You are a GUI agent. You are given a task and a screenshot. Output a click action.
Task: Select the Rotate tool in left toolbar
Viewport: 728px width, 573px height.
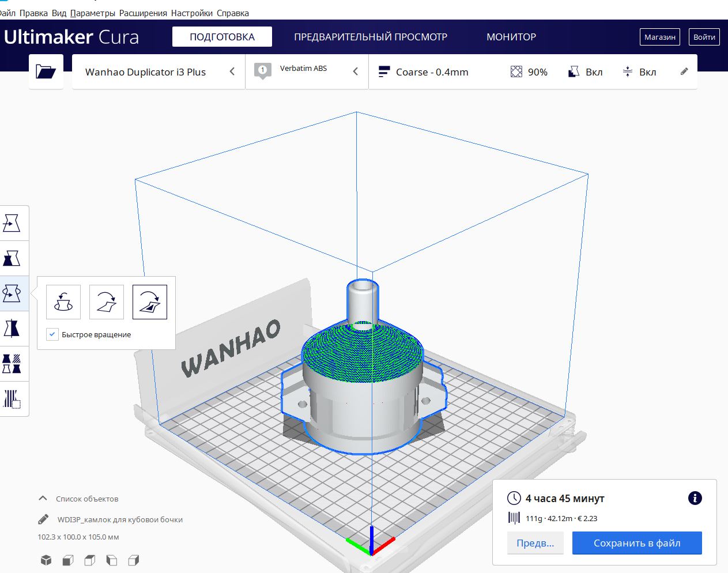coord(12,293)
